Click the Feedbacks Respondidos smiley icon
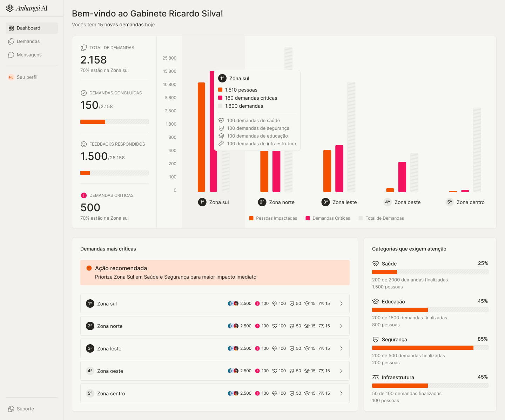 (x=83, y=144)
